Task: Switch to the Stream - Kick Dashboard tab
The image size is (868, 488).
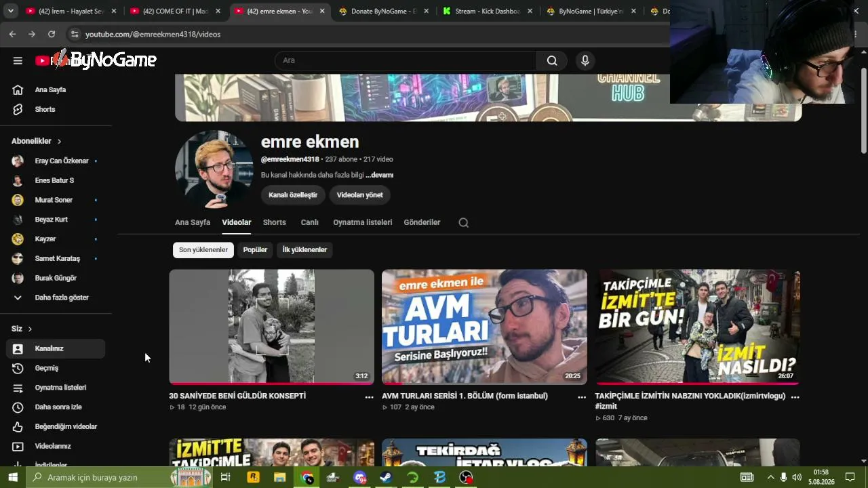Action: (x=486, y=12)
